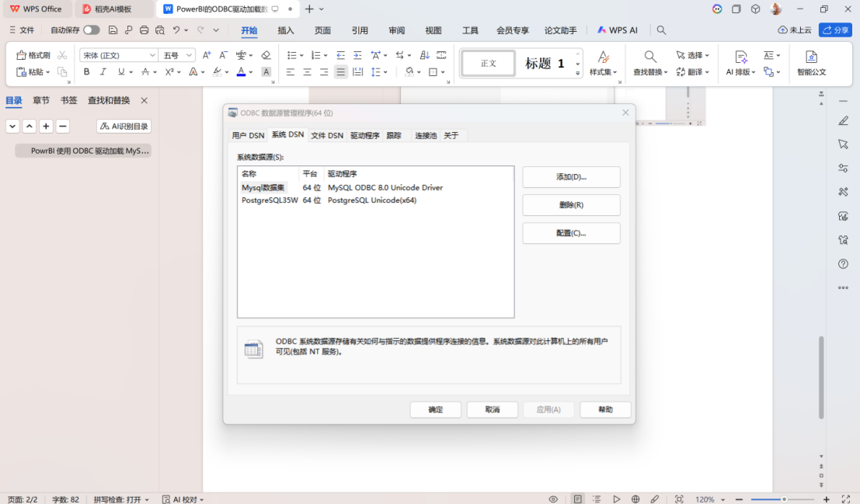Image resolution: width=860 pixels, height=504 pixels.
Task: Expand the Paste dropdown arrow
Action: [47, 72]
